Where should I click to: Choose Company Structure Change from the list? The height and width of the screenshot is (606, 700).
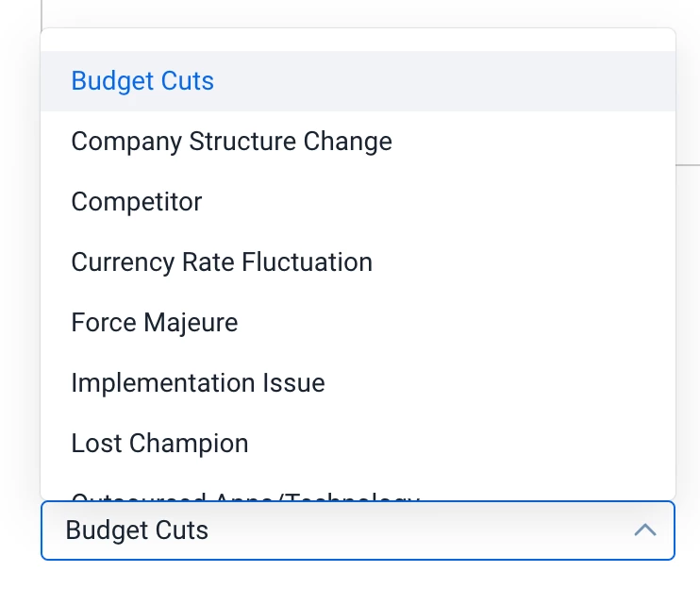tap(231, 142)
